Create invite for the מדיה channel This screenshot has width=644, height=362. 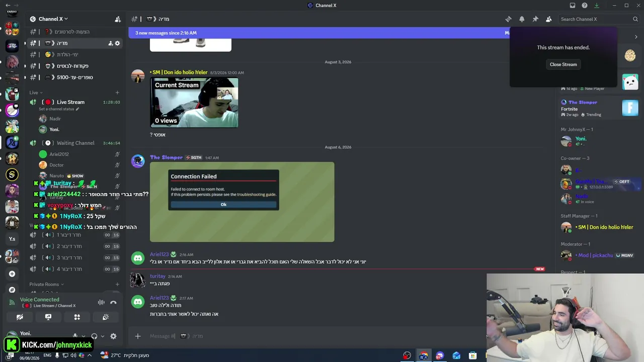[x=110, y=43]
